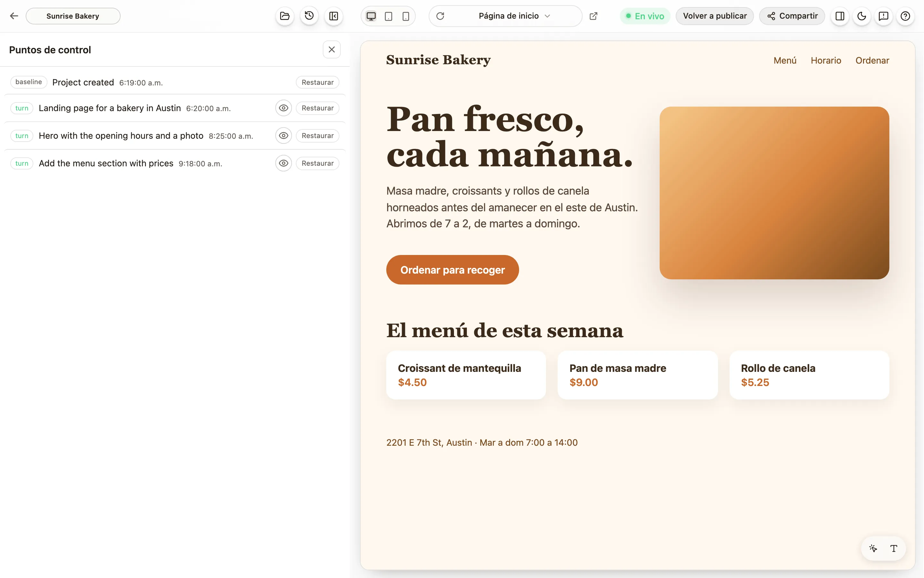
Task: Click the footer address 2201 E 7th St
Action: coord(429,442)
